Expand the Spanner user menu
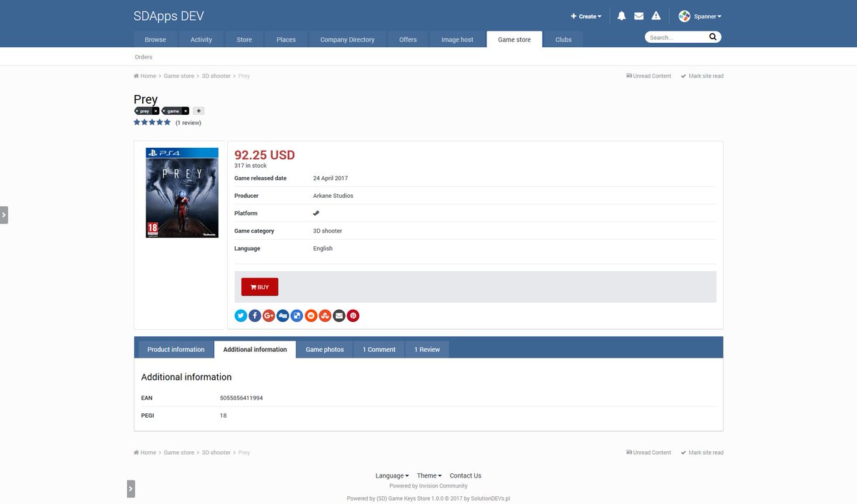The image size is (857, 504). click(x=708, y=16)
